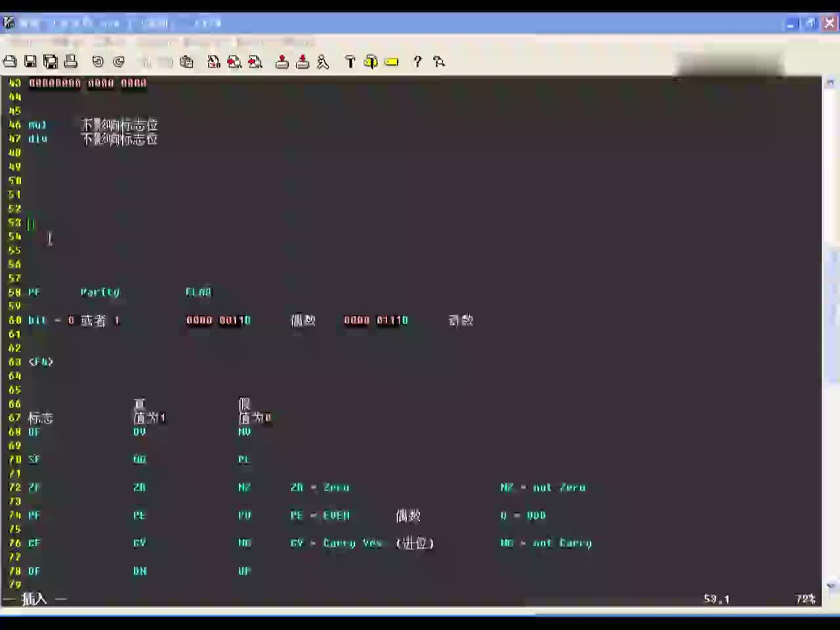
Task: Click the Open file toolbar icon
Action: click(x=10, y=62)
